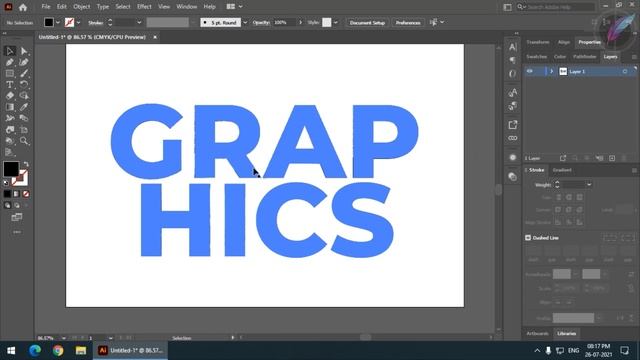Viewport: 640px width, 360px height.
Task: Open the Window menu
Action: 187,7
